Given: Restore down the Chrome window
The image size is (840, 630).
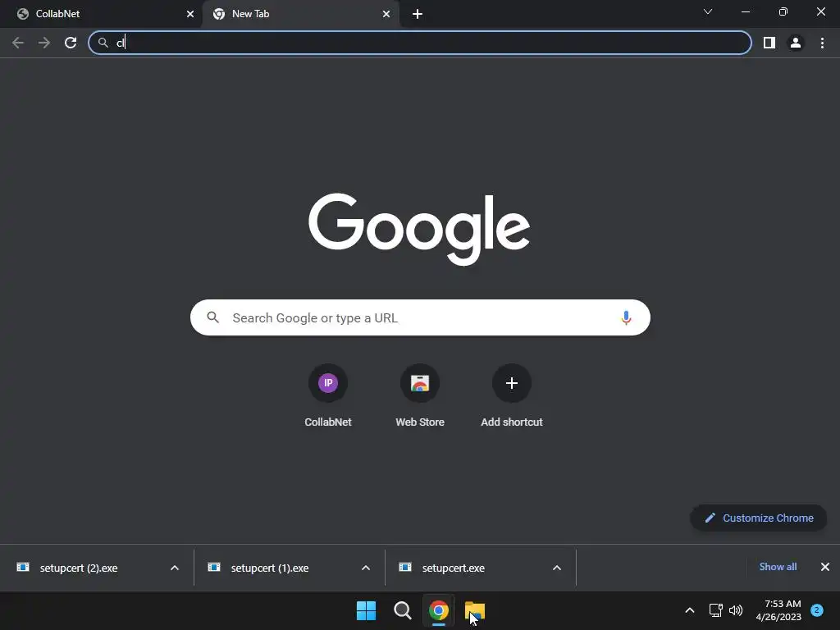Looking at the screenshot, I should pos(783,11).
